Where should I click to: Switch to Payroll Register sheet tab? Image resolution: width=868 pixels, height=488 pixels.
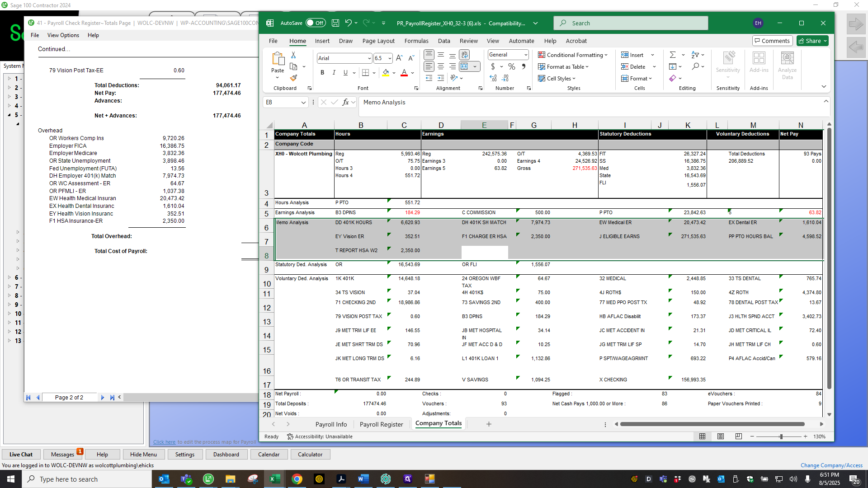pyautogui.click(x=381, y=424)
